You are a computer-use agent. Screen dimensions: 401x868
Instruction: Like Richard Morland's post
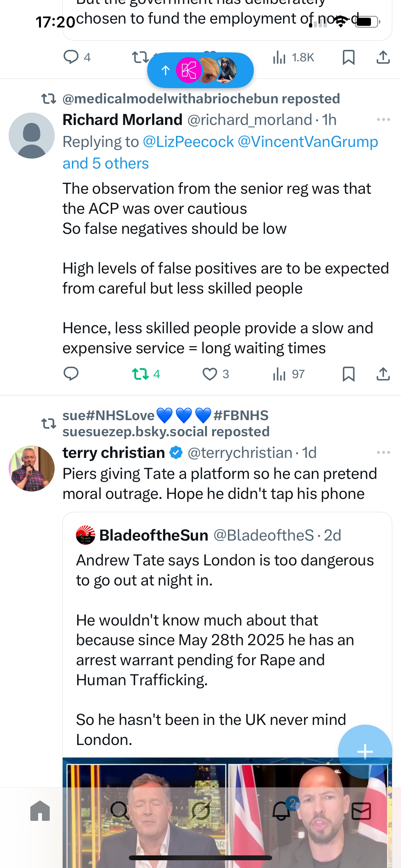(x=210, y=374)
